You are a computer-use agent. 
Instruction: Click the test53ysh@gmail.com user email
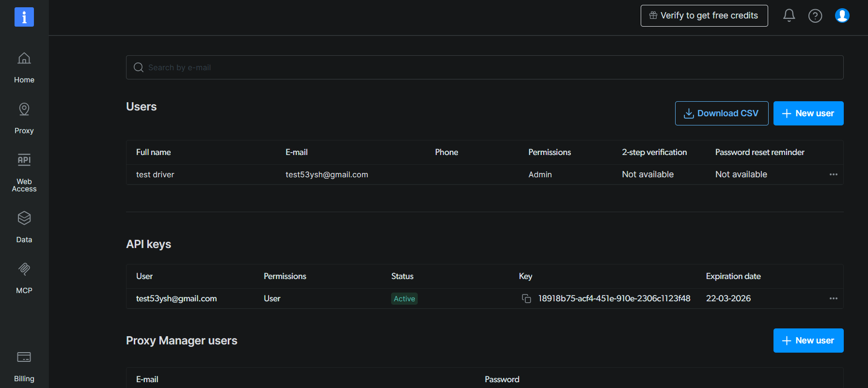327,174
